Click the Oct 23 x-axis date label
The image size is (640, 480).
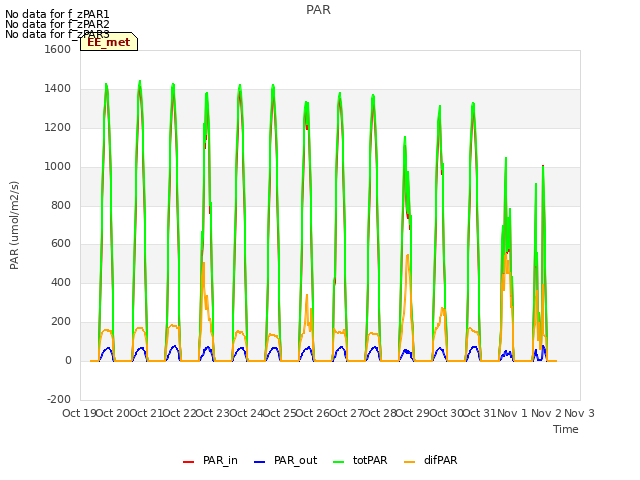pyautogui.click(x=213, y=413)
